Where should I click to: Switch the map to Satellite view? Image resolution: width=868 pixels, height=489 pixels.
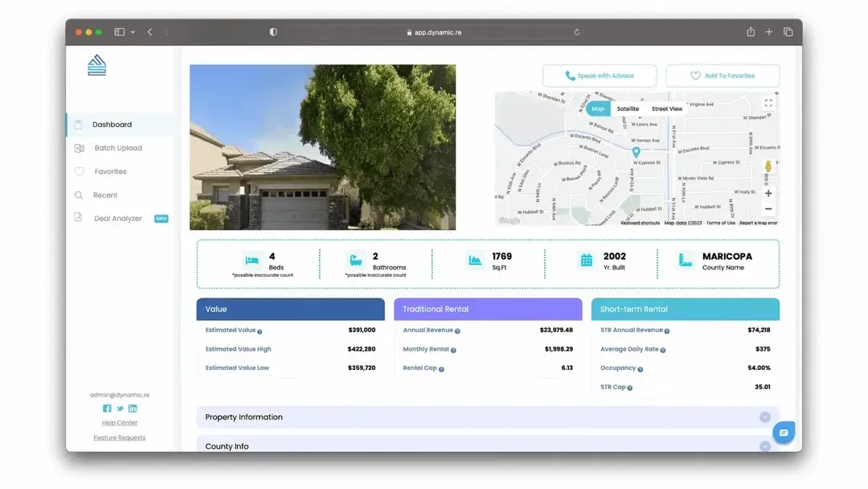[x=628, y=109]
